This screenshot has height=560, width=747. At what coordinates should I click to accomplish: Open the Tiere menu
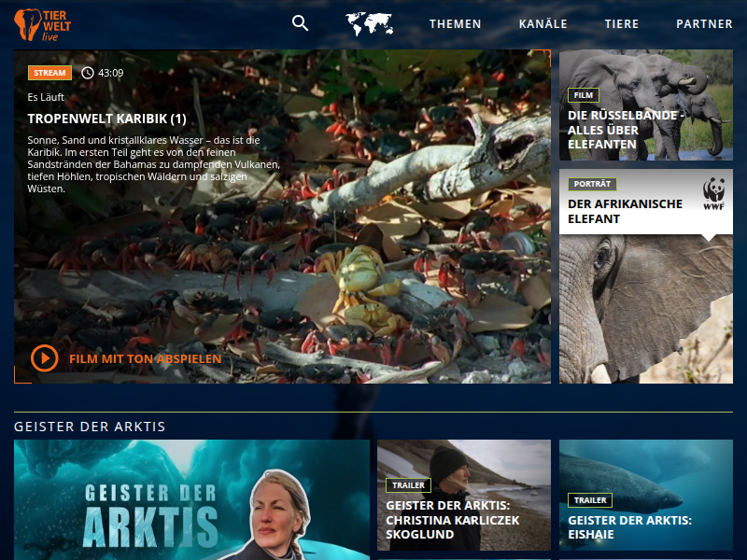pos(622,24)
